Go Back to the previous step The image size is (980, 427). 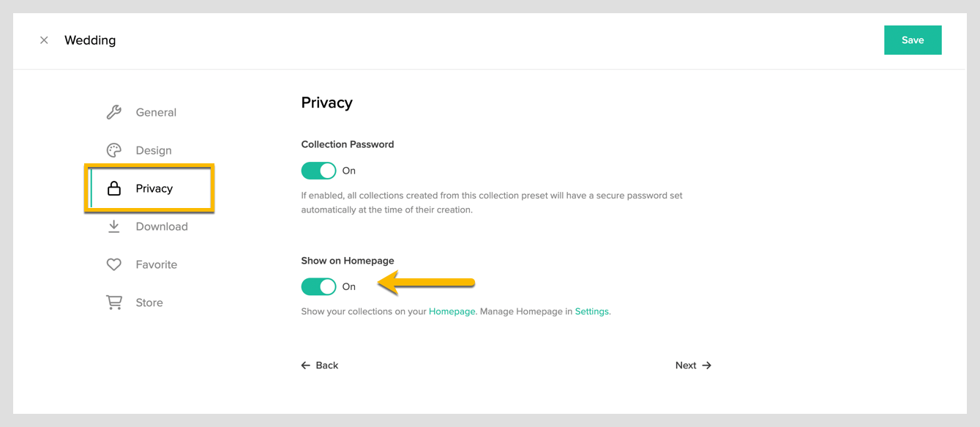320,365
